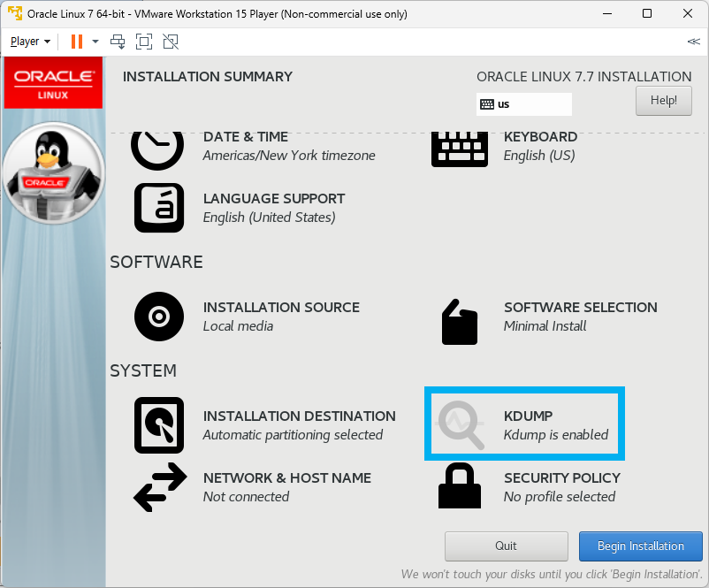Click English (US) keyboard text

pos(539,156)
